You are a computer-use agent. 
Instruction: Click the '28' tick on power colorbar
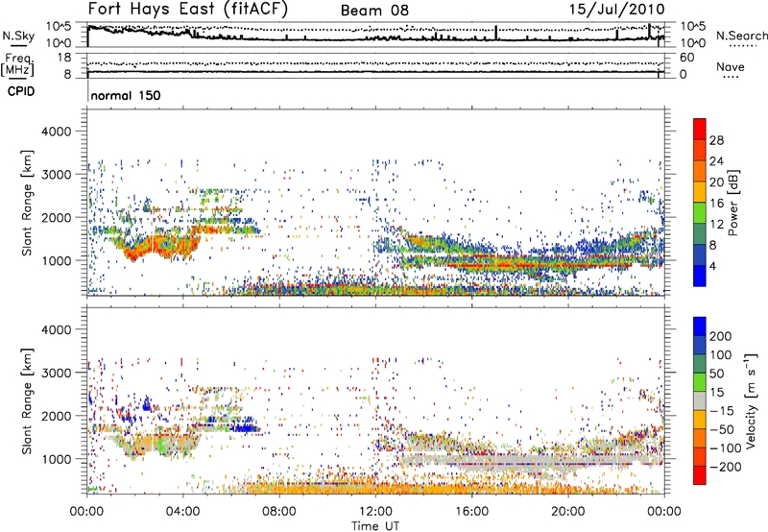(716, 140)
